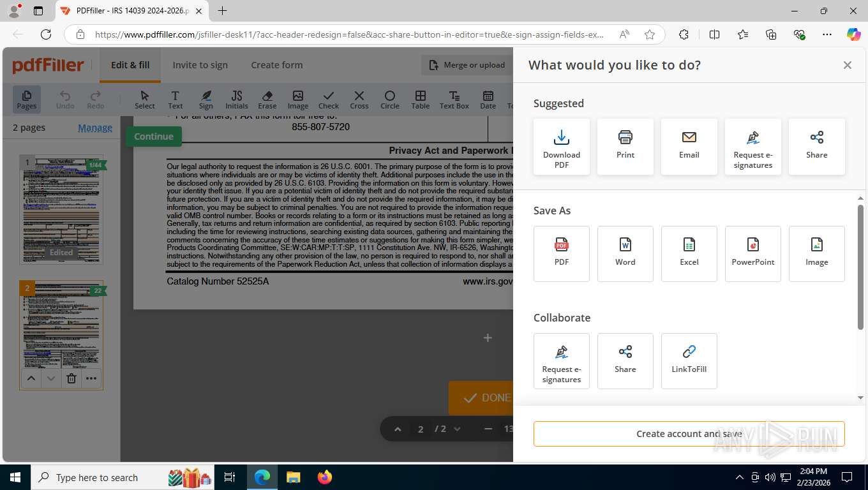Open the Create form tab
This screenshot has height=490, width=868.
277,65
